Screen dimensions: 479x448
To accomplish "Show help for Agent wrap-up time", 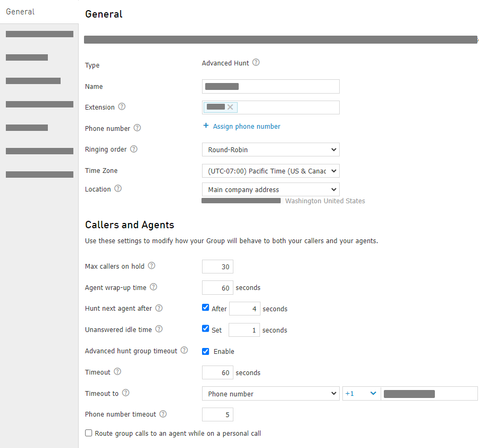I will pos(153,287).
